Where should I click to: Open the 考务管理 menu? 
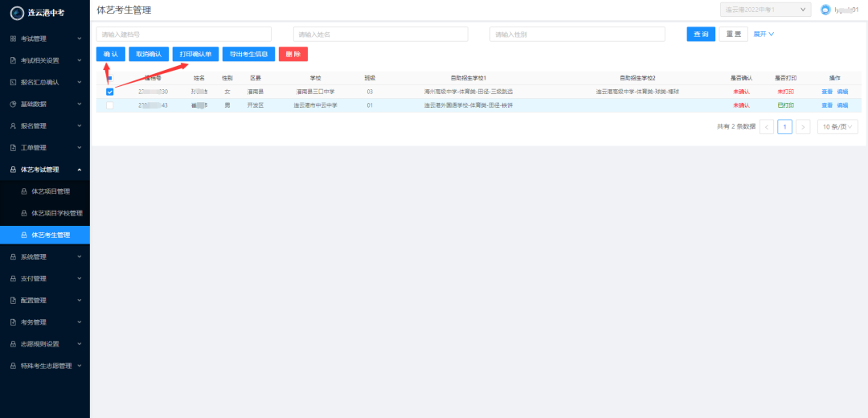tap(45, 322)
